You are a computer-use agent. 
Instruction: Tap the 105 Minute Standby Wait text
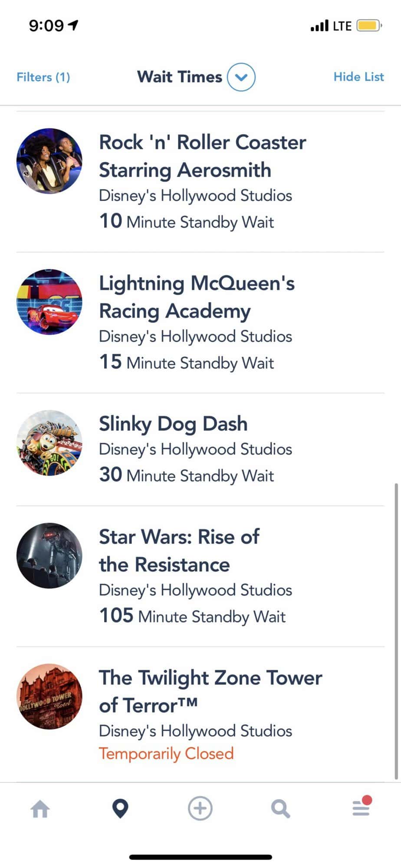click(x=192, y=616)
